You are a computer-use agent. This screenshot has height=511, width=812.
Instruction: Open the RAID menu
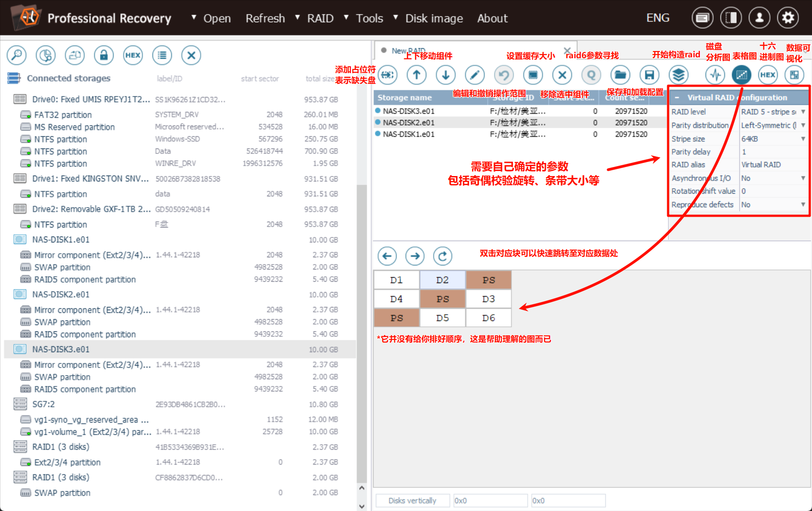(x=320, y=19)
